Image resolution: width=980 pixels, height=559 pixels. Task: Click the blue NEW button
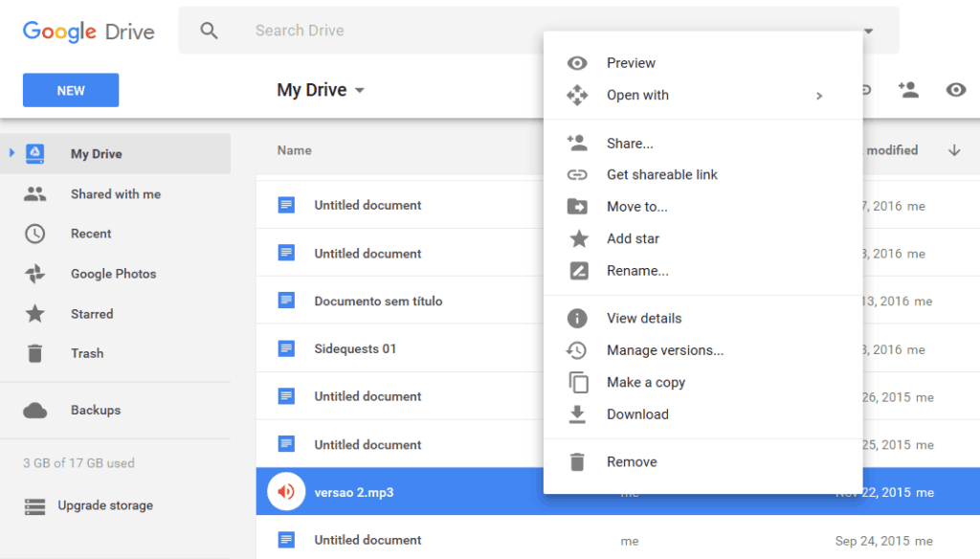(x=70, y=89)
